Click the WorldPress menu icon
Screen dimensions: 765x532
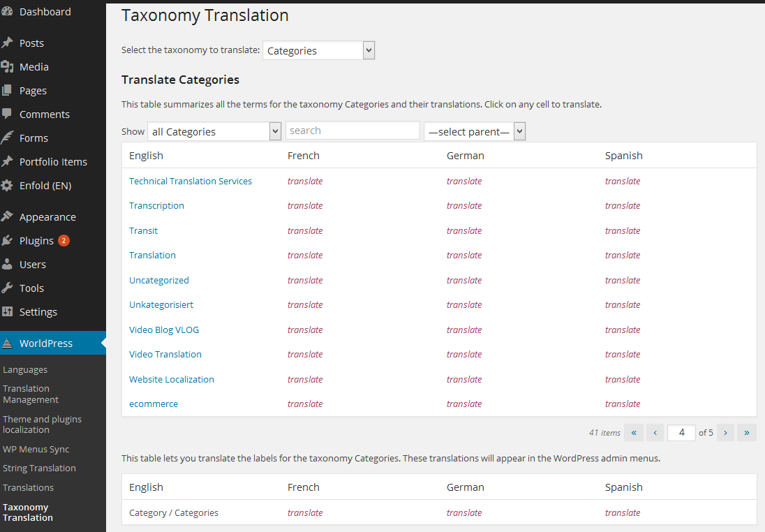pyautogui.click(x=7, y=343)
